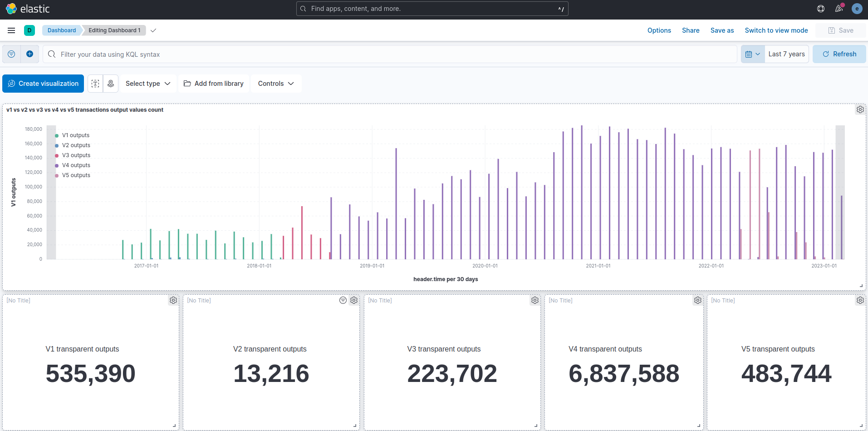Go to the Dashboard breadcrumb

pyautogui.click(x=62, y=30)
